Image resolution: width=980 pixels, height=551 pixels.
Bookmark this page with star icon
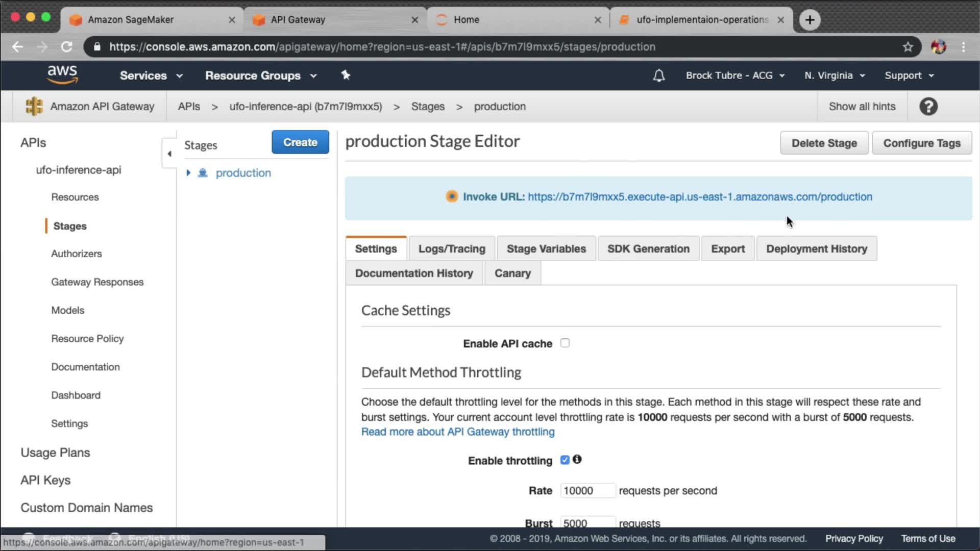click(908, 47)
